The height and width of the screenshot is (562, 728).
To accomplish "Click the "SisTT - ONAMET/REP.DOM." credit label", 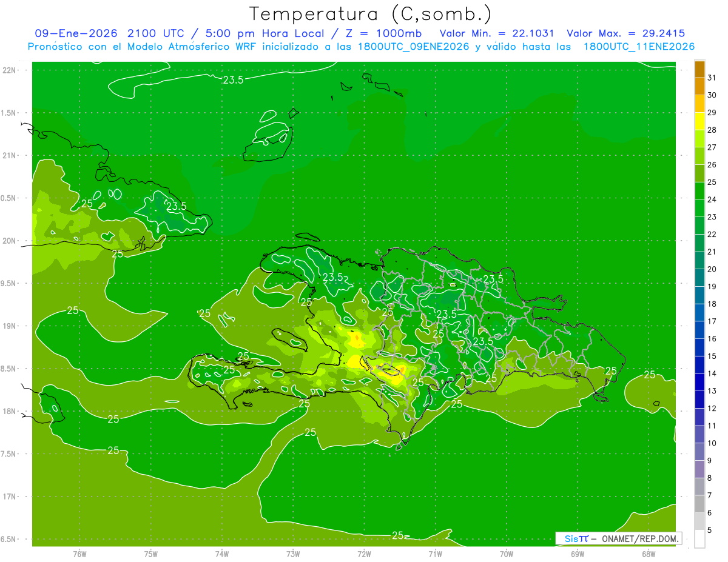I will click(618, 538).
